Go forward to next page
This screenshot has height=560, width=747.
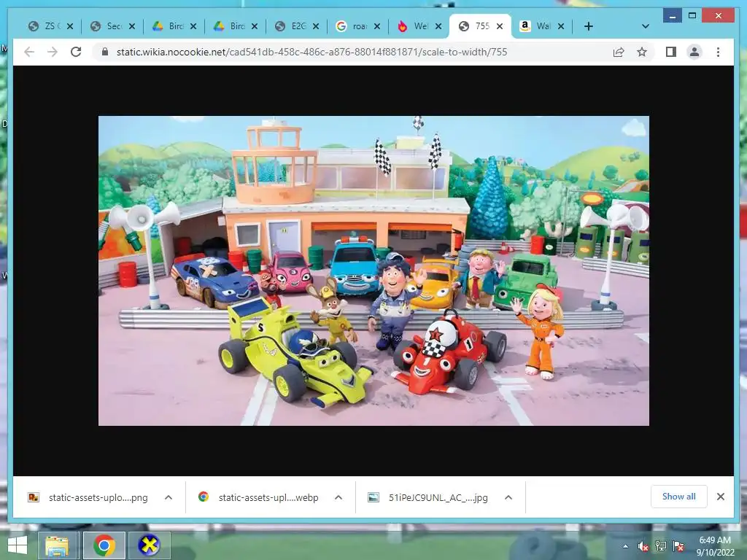(x=53, y=52)
